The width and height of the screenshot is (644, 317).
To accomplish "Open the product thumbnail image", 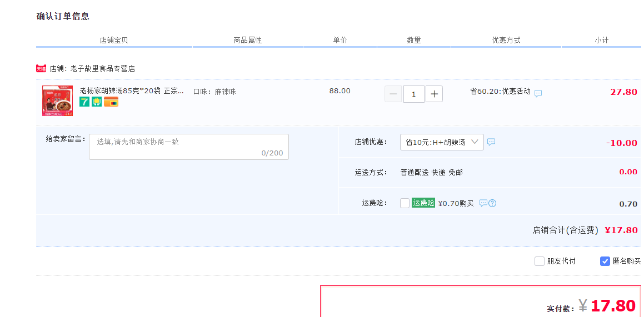I will [57, 101].
